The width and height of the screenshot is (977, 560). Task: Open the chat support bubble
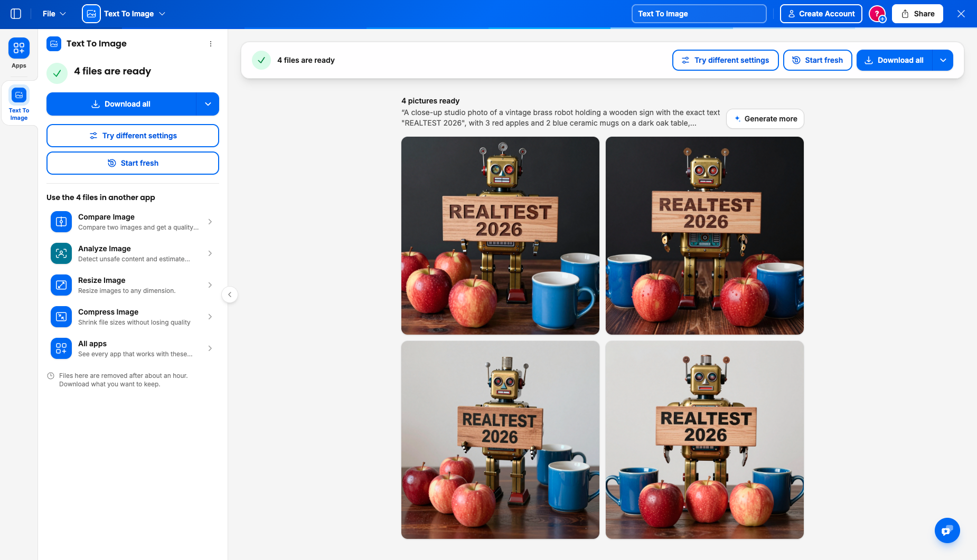pyautogui.click(x=947, y=530)
